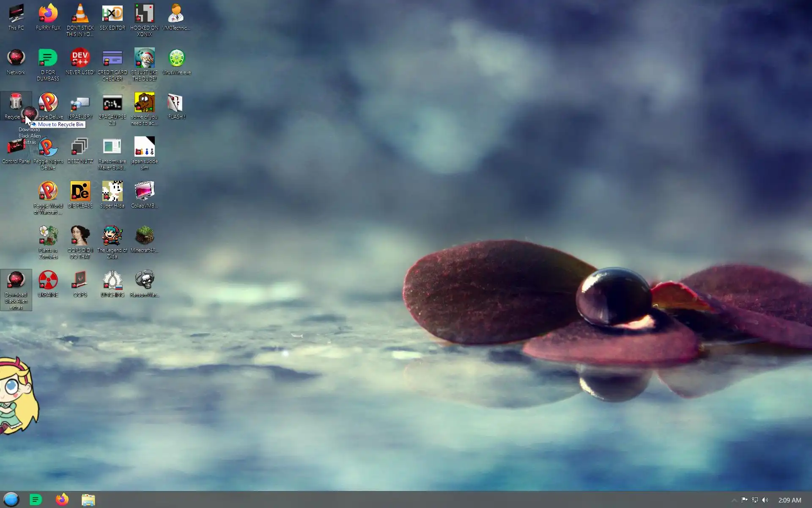812x508 pixels.
Task: Click the green notes app in taskbar
Action: point(36,500)
